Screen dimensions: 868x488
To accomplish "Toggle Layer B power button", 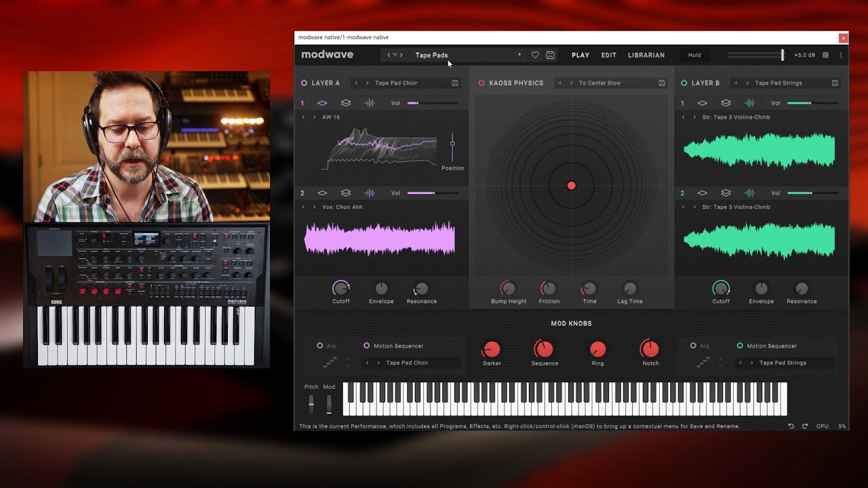I will click(684, 83).
